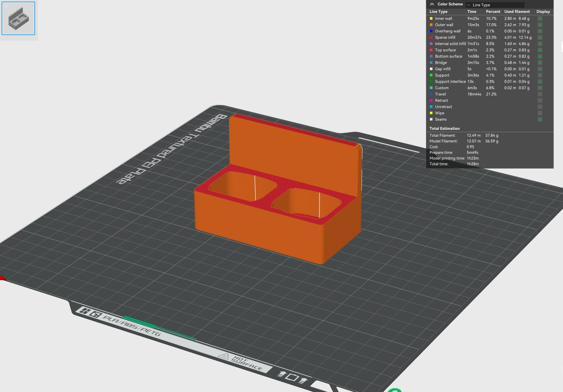
Task: Click the "Percent" column header
Action: [493, 12]
